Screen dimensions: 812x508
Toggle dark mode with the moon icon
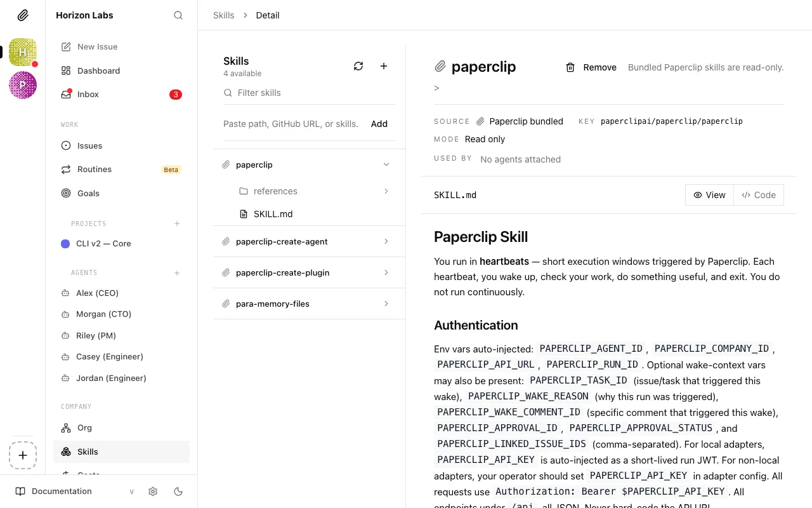pos(178,491)
